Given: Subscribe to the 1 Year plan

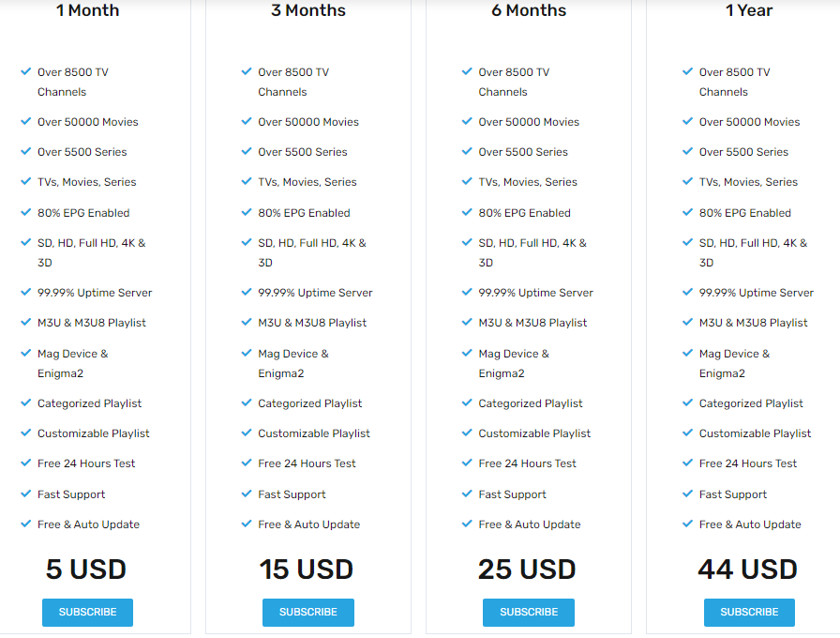Looking at the screenshot, I should click(x=749, y=613).
